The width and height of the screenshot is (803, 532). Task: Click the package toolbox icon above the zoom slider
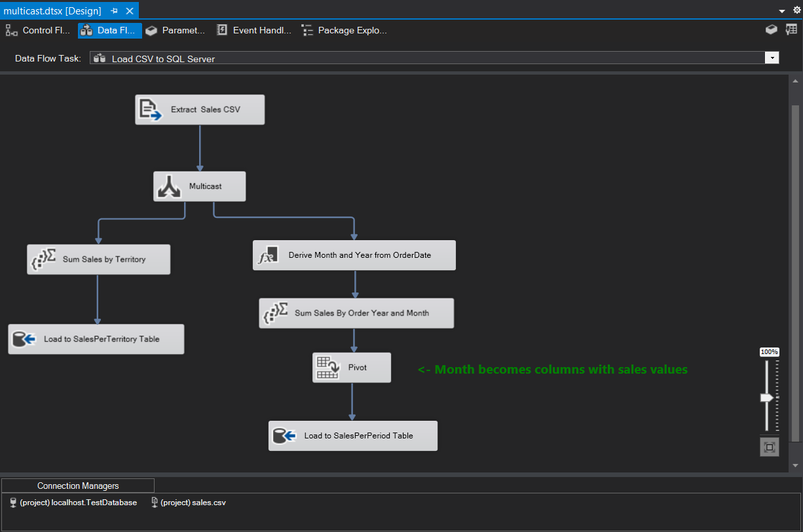[x=771, y=29]
